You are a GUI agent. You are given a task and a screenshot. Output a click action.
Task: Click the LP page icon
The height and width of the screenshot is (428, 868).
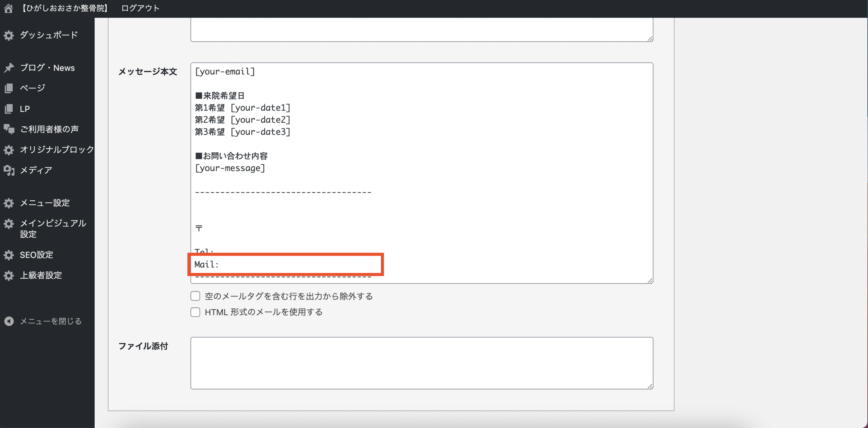pyautogui.click(x=9, y=109)
